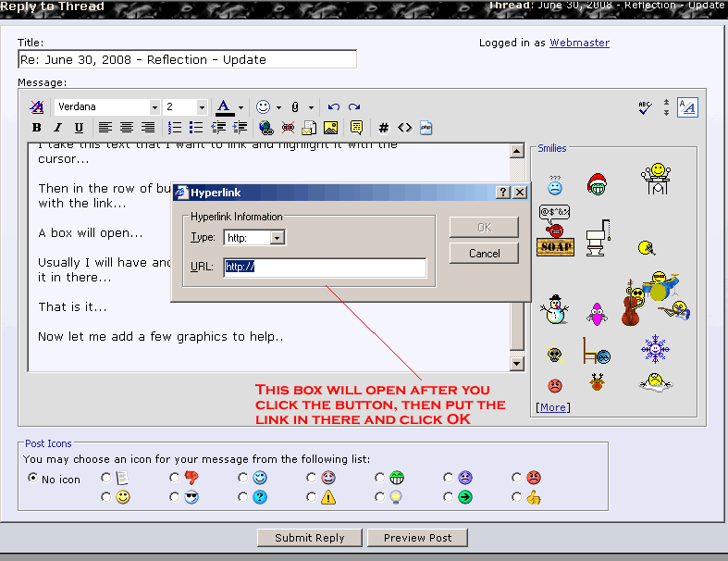
Task: Insert an ordered list via toolbar
Action: coord(174,128)
